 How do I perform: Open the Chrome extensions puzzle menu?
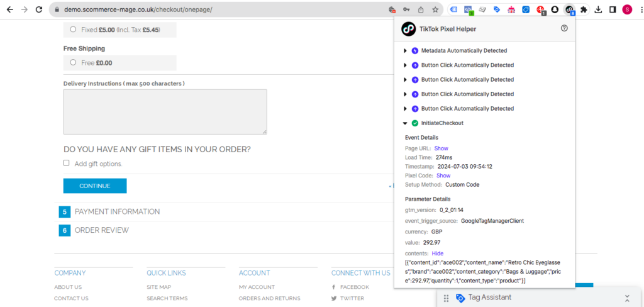(584, 9)
